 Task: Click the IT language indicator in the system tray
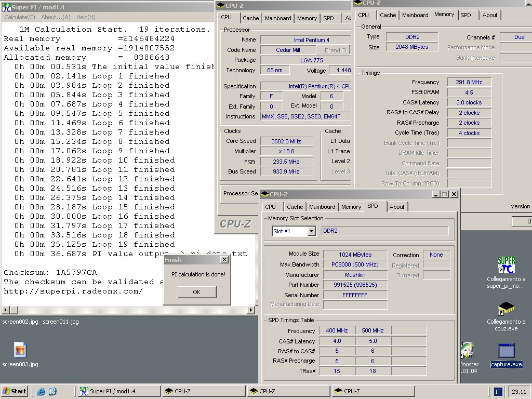coord(497,392)
